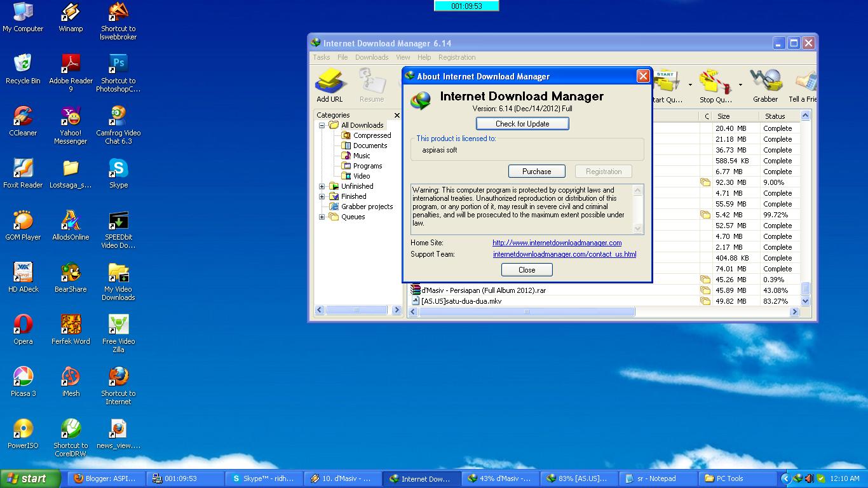Select the PowerISO desktop icon

click(23, 435)
